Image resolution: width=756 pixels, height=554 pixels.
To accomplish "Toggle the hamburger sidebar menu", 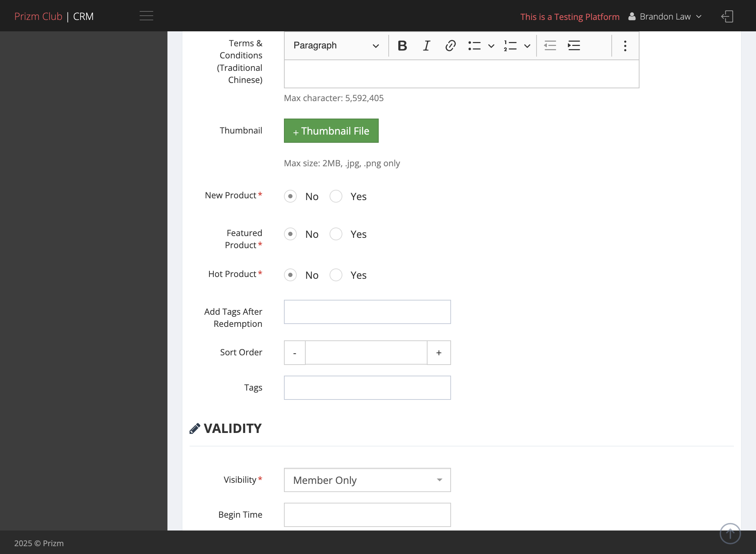I will pos(146,16).
